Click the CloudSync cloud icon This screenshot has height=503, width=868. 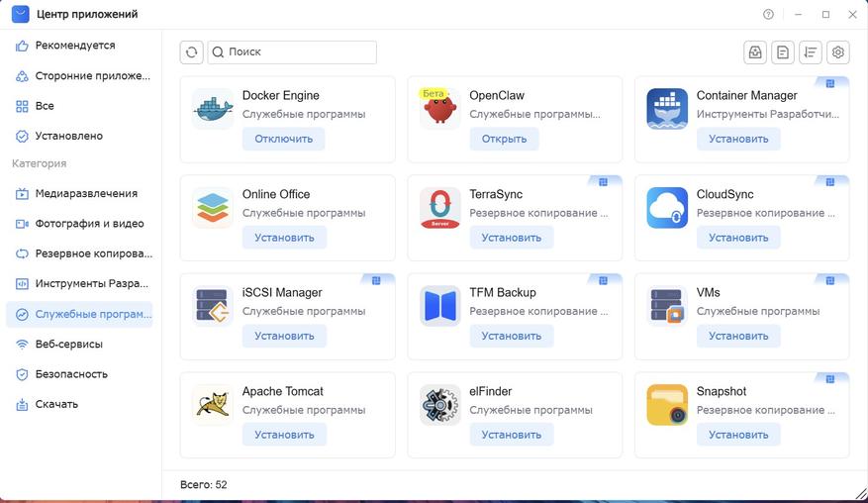point(667,208)
